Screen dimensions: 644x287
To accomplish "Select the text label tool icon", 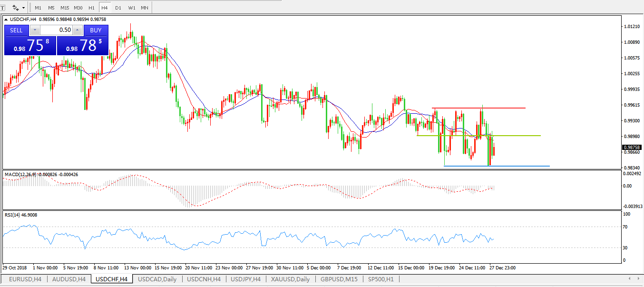I will click(2, 8).
